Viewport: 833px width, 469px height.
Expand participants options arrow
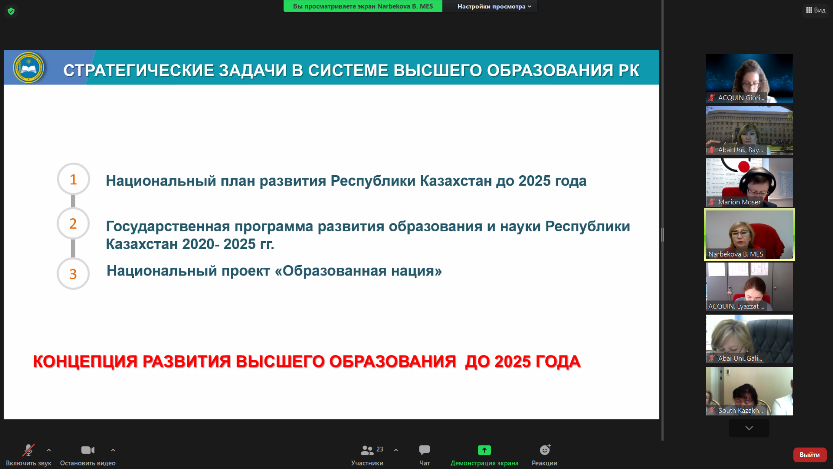click(396, 449)
